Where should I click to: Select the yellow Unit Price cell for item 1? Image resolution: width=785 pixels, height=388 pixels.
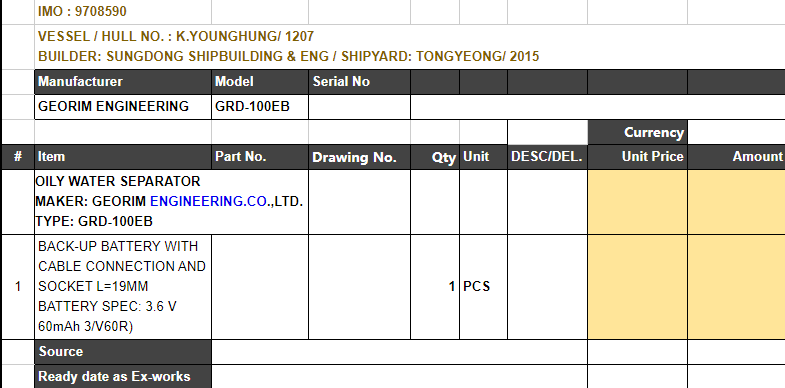tap(637, 287)
